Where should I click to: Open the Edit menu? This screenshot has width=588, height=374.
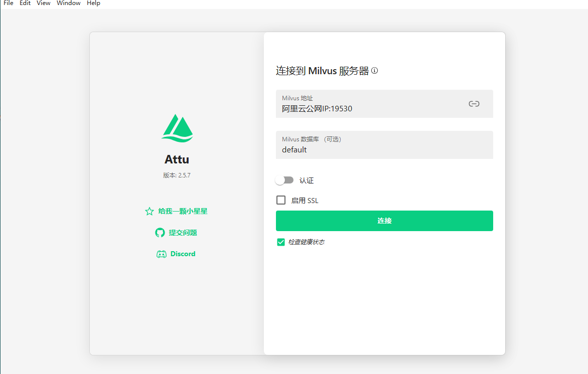pyautogui.click(x=25, y=3)
